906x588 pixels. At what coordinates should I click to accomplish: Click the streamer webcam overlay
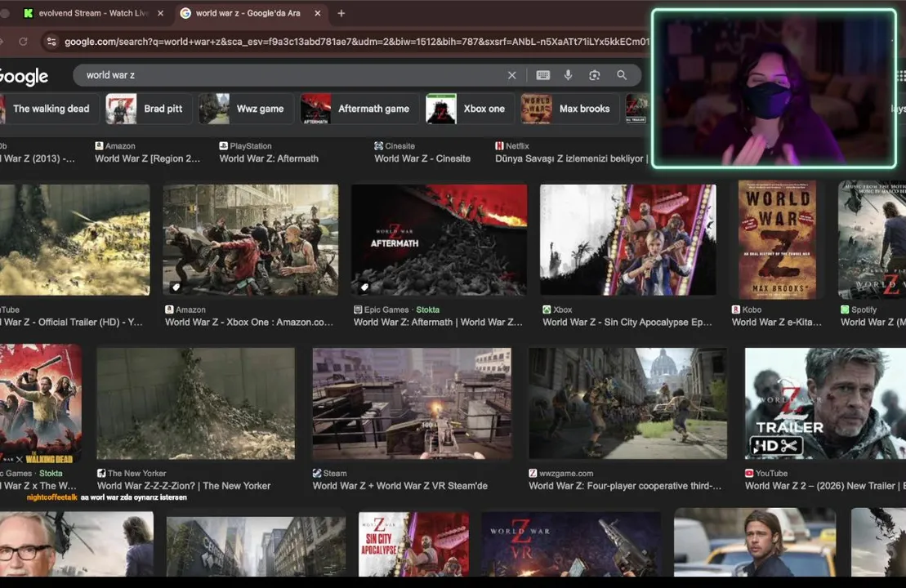(774, 88)
